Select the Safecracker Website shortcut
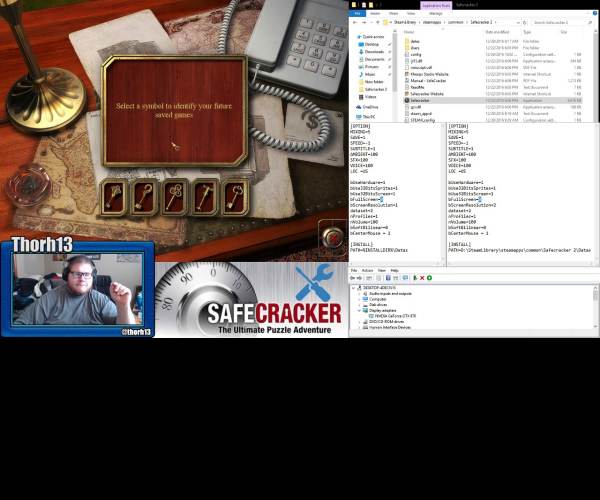The width and height of the screenshot is (600, 500). coord(493,94)
